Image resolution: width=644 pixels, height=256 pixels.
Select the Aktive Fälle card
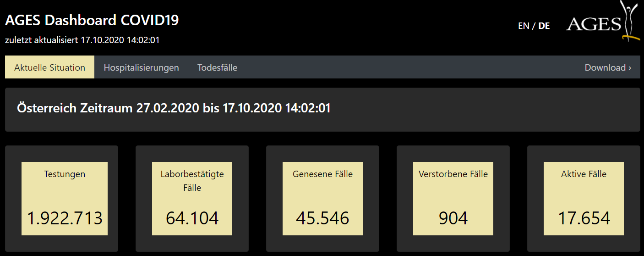pyautogui.click(x=584, y=199)
